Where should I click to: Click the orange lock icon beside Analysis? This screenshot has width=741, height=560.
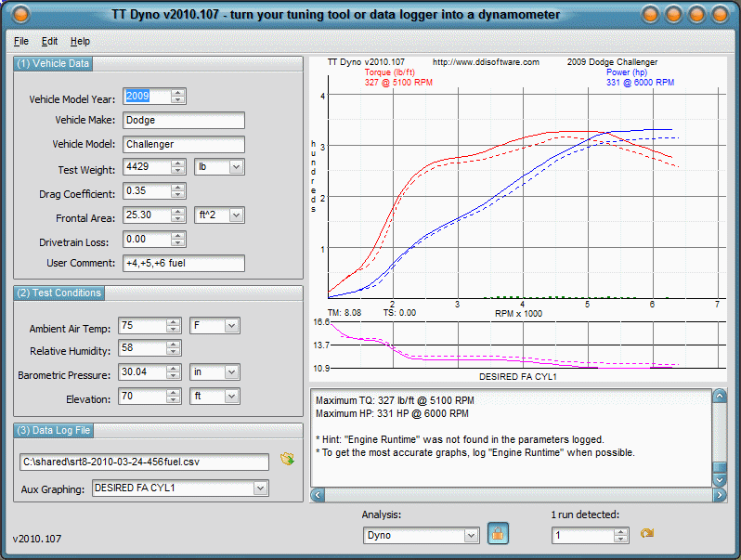pyautogui.click(x=498, y=534)
